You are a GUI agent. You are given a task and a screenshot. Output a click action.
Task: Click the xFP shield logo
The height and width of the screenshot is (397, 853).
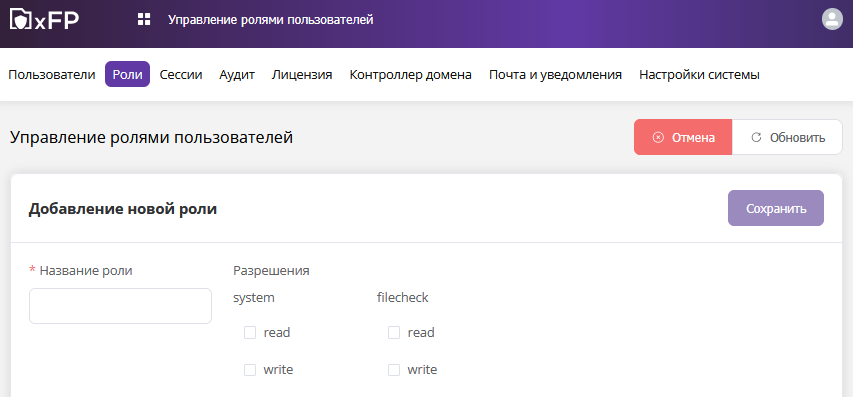(x=45, y=20)
